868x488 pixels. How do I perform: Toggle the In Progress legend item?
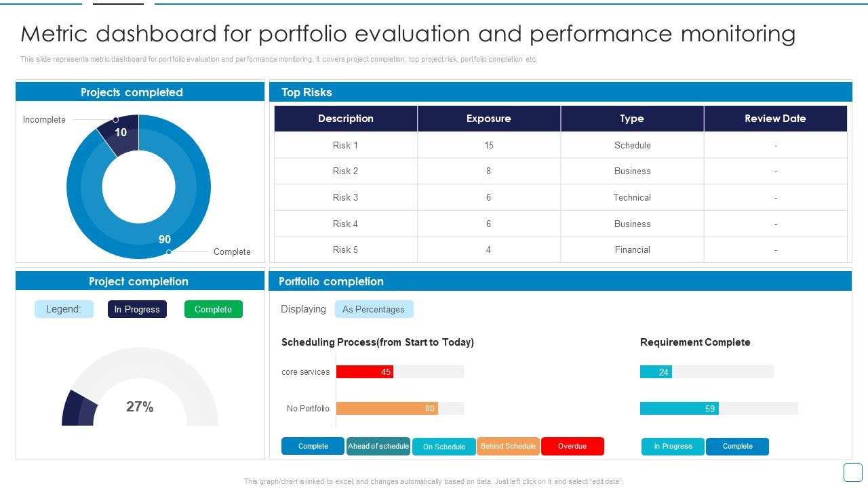pos(137,309)
